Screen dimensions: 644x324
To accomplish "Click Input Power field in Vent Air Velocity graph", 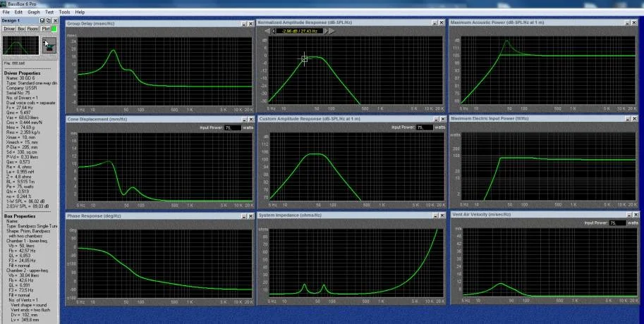I will 616,223.
